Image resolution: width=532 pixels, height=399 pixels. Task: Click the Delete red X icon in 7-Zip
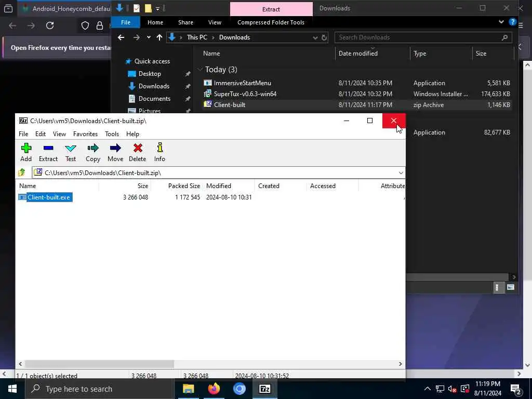[137, 152]
